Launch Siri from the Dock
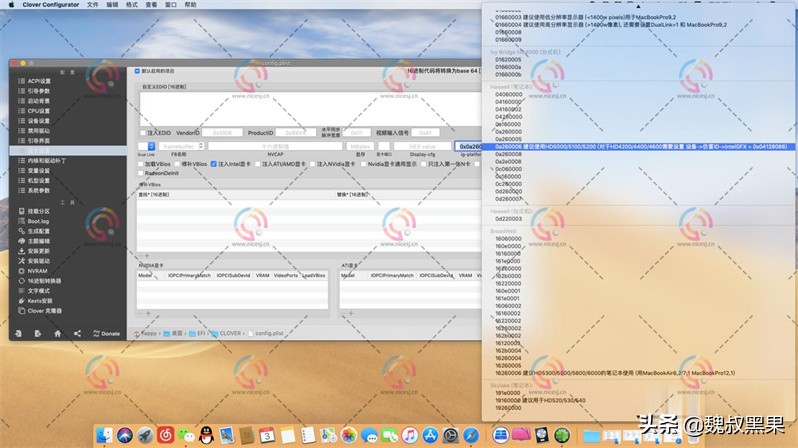 coord(125,435)
